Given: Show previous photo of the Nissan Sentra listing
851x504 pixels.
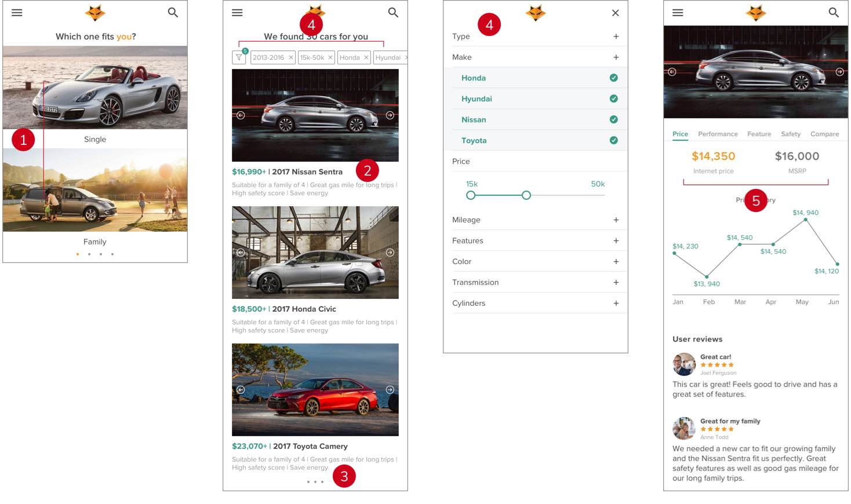Looking at the screenshot, I should (x=241, y=115).
